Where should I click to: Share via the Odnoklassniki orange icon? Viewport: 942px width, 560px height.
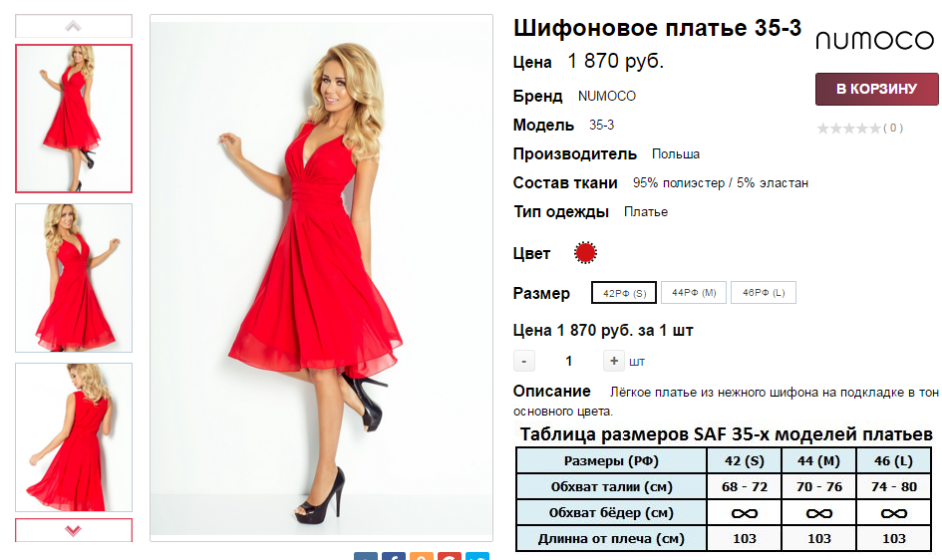coord(421,556)
